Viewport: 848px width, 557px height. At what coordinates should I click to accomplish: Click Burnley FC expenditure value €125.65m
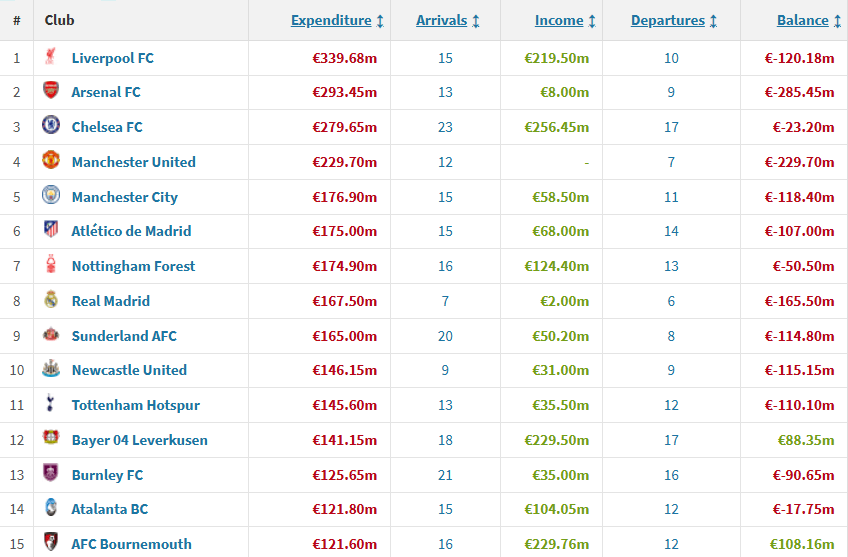pyautogui.click(x=344, y=475)
